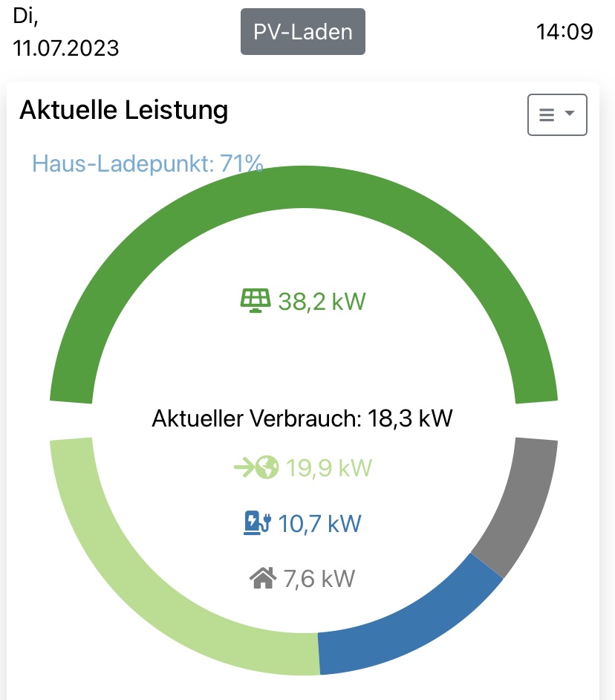Select the 10,7 kW charging power value
The height and width of the screenshot is (700, 615).
click(x=319, y=524)
